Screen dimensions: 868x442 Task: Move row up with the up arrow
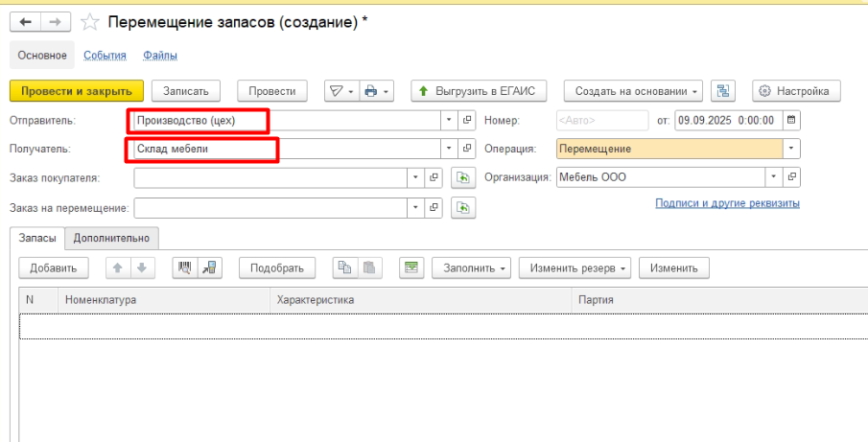117,268
